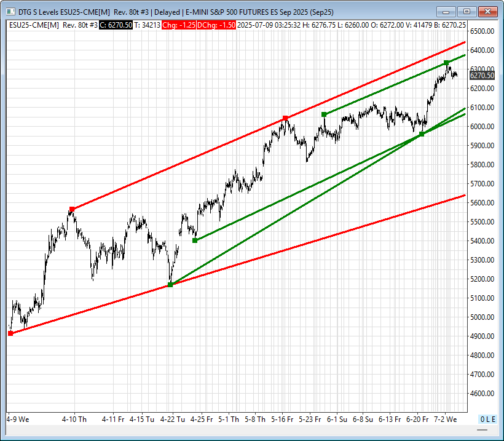
Task: Click the 4-10 Th date label
Action: pyautogui.click(x=74, y=419)
